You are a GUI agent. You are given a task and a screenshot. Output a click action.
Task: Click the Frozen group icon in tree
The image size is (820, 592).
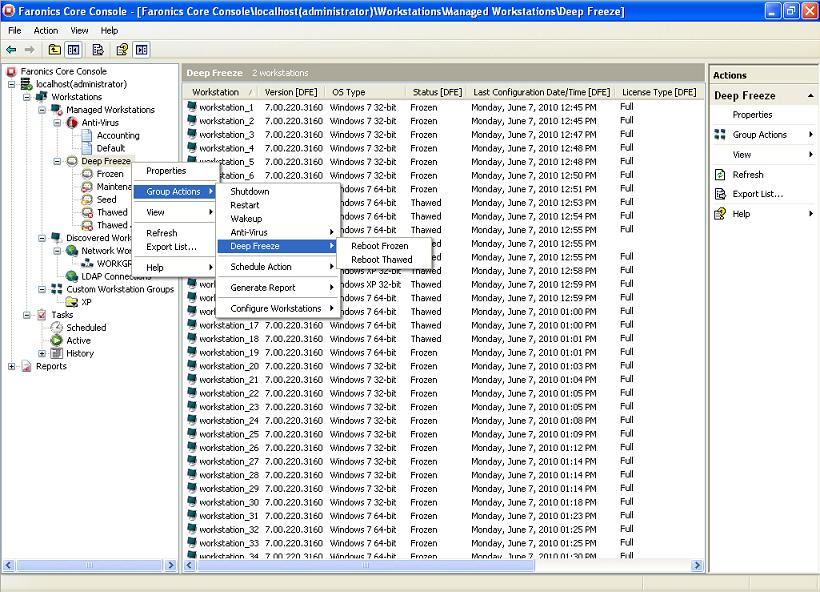(x=87, y=174)
